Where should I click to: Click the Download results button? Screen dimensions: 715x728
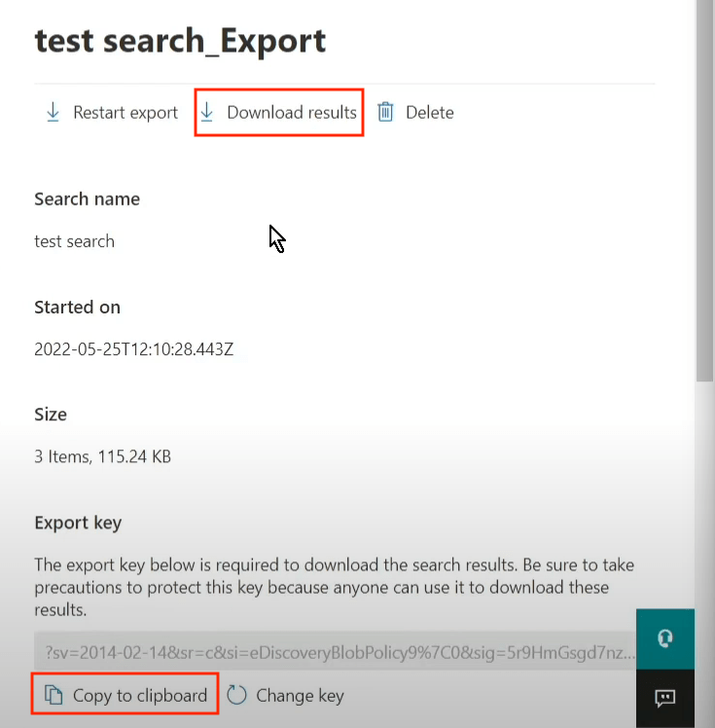278,112
